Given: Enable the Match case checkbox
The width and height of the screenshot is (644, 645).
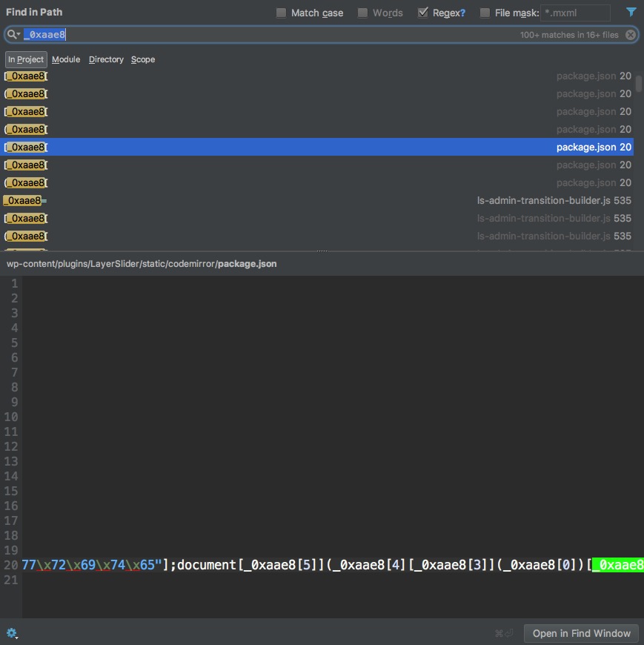Looking at the screenshot, I should pyautogui.click(x=282, y=13).
